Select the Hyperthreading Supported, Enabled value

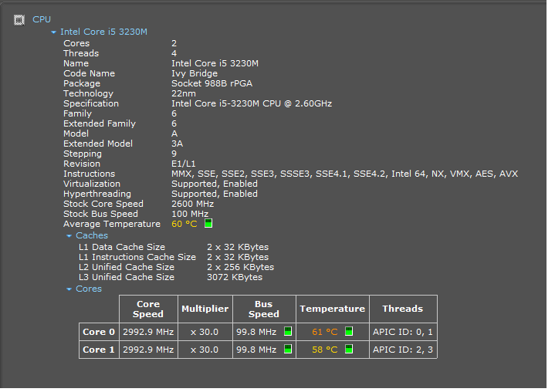pyautogui.click(x=215, y=194)
